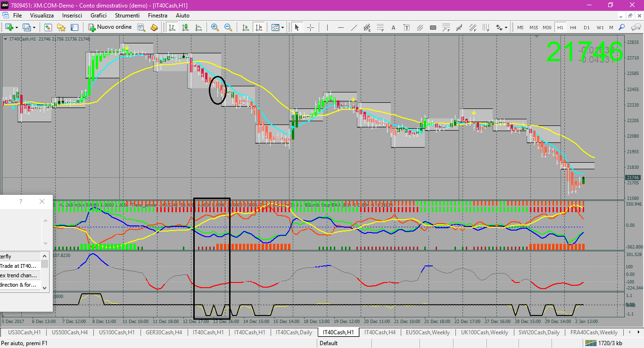This screenshot has height=348, width=644.
Task: Open the new chart toolbar icon
Action: click(9, 27)
